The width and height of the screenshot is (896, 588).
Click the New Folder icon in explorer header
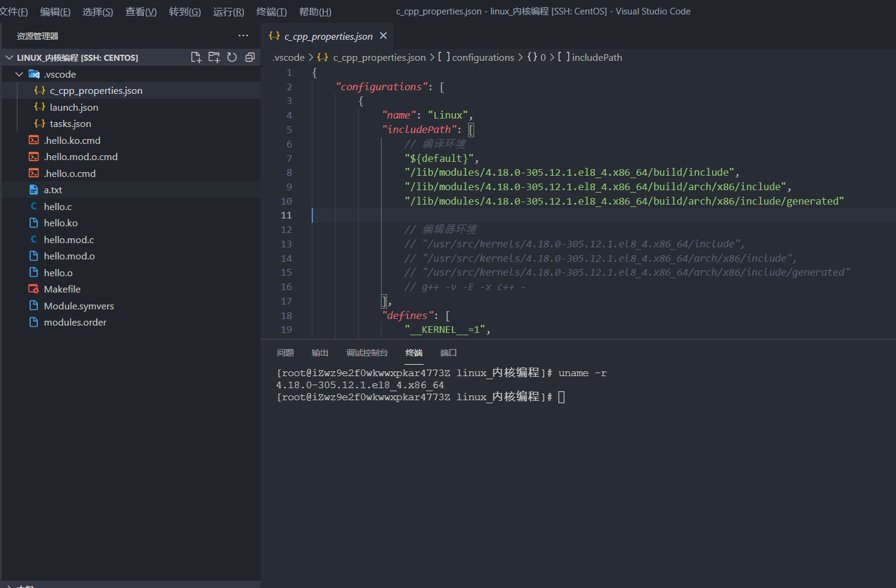pos(214,57)
